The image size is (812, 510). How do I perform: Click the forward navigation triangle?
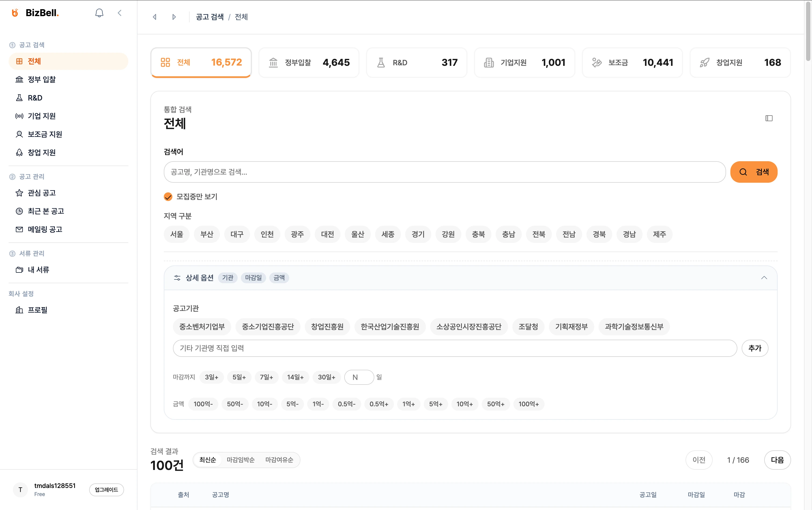point(174,17)
